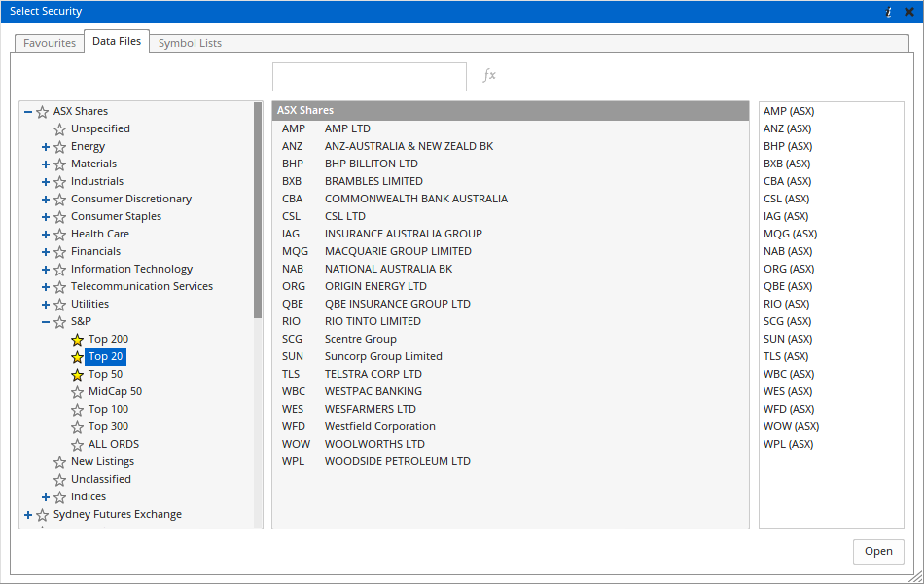Collapse the ASX Shares tree node
Viewport: 924px width, 584px height.
pos(27,112)
